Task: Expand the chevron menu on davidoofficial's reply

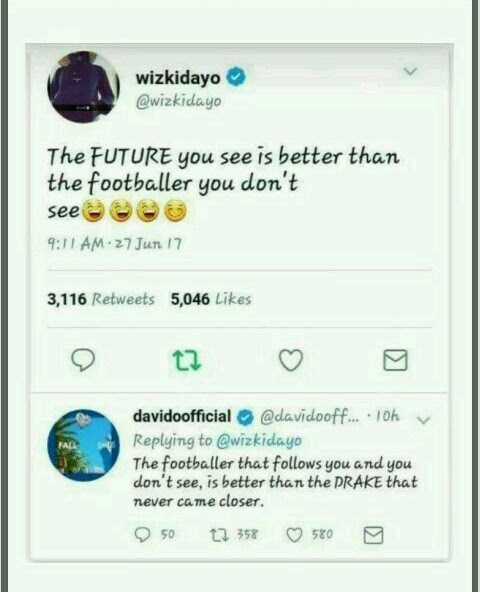Action: coord(424,420)
